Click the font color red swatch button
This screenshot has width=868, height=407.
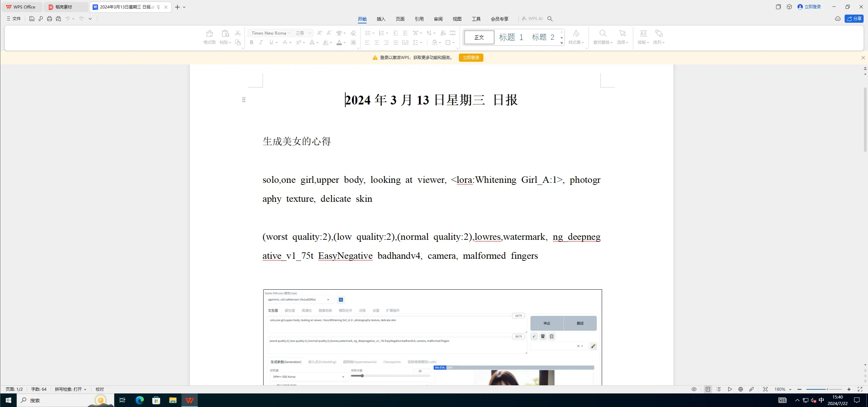click(339, 42)
